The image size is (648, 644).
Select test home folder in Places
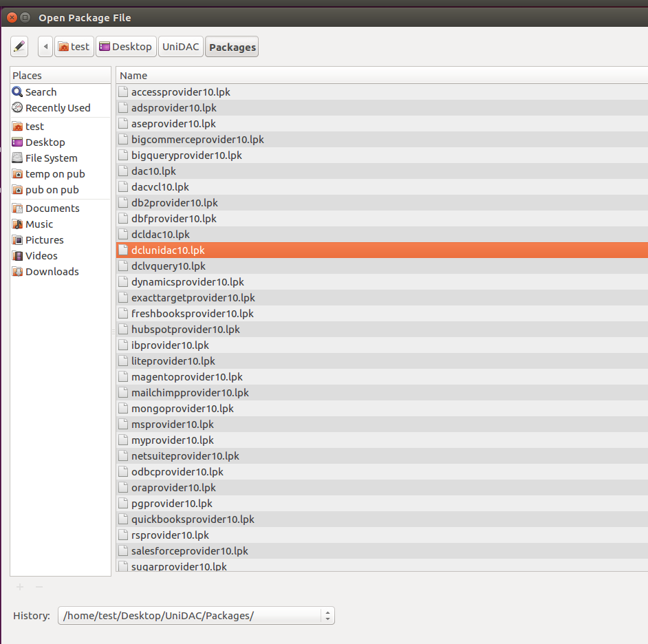click(61, 126)
